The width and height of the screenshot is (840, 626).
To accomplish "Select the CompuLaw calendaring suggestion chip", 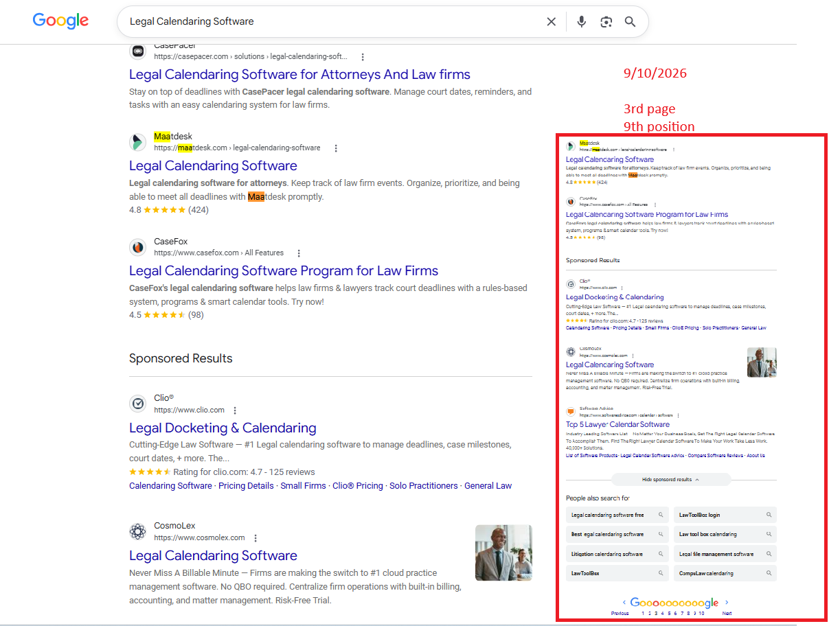I will click(x=725, y=573).
